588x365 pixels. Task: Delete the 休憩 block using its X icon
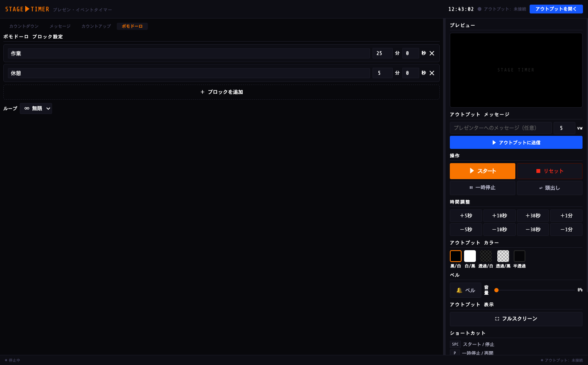click(x=432, y=73)
